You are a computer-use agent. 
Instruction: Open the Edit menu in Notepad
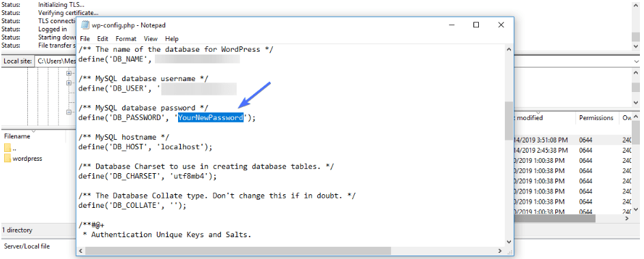[x=103, y=39]
